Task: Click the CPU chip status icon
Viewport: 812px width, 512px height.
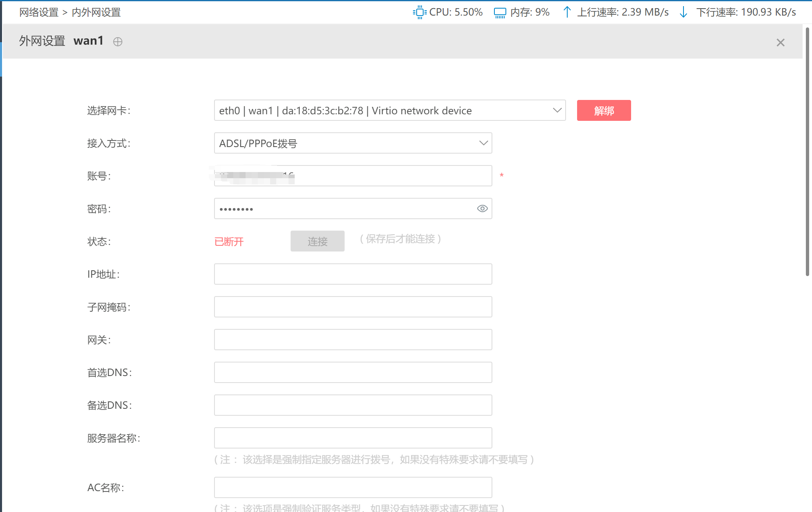Action: tap(420, 12)
